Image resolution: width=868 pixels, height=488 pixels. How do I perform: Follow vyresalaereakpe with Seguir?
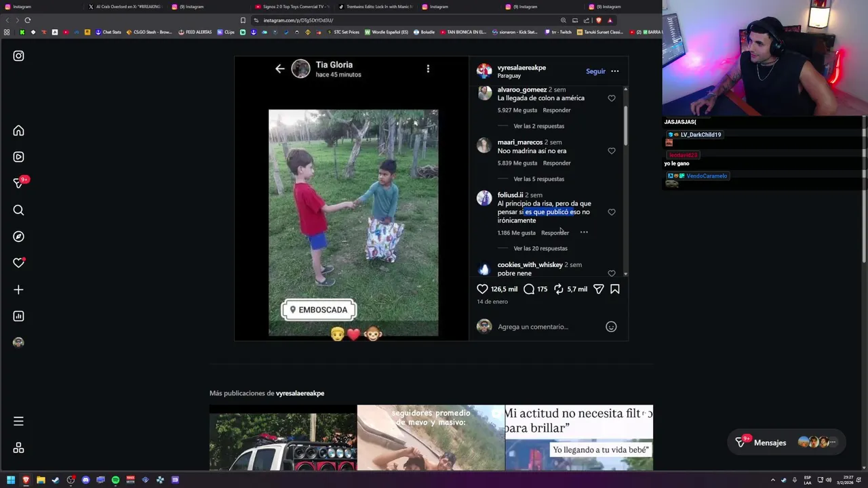(x=595, y=71)
